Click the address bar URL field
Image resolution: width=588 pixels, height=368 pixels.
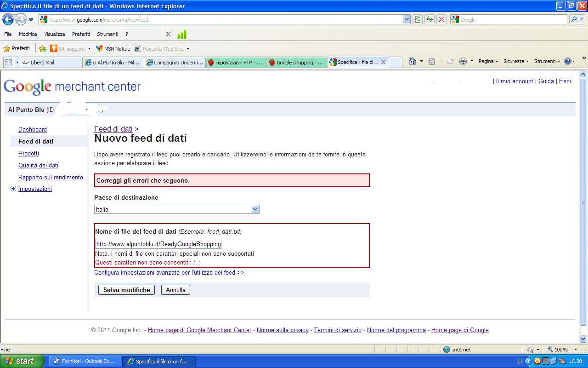(x=220, y=20)
